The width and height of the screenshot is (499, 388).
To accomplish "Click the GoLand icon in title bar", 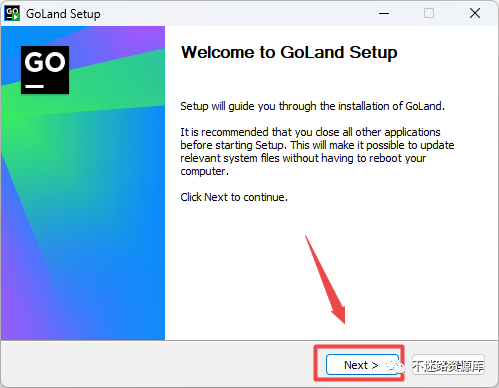I will click(x=12, y=13).
